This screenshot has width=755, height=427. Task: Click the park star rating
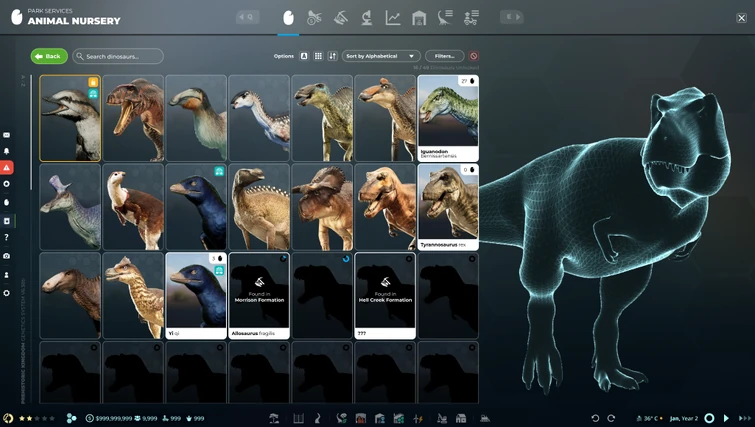[37, 418]
